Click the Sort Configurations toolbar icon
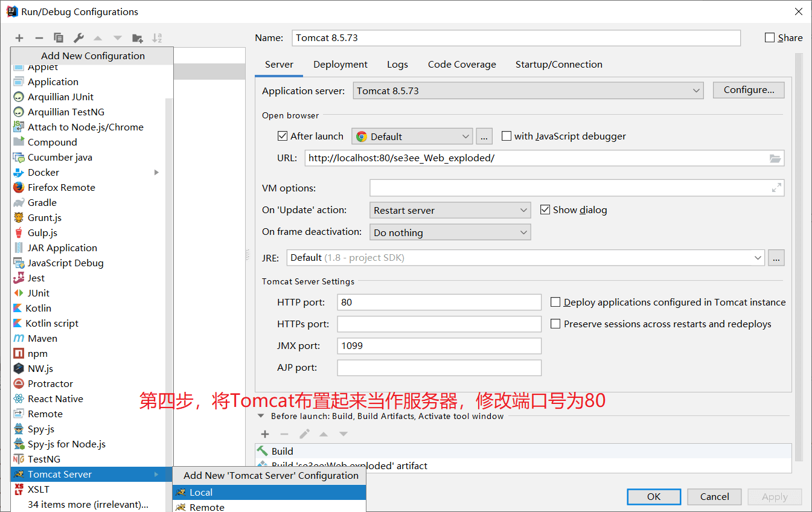This screenshot has height=512, width=812. (x=157, y=38)
